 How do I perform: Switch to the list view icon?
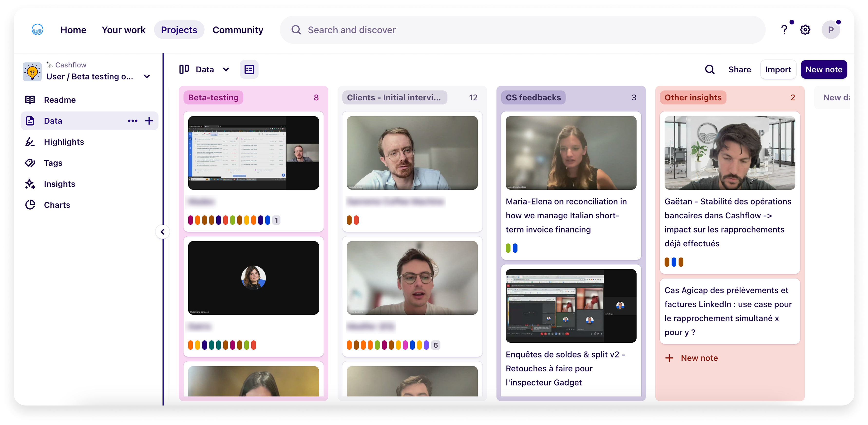pos(249,69)
